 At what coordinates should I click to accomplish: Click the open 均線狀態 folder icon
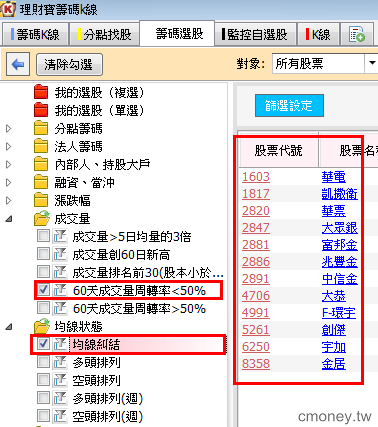coord(42,326)
